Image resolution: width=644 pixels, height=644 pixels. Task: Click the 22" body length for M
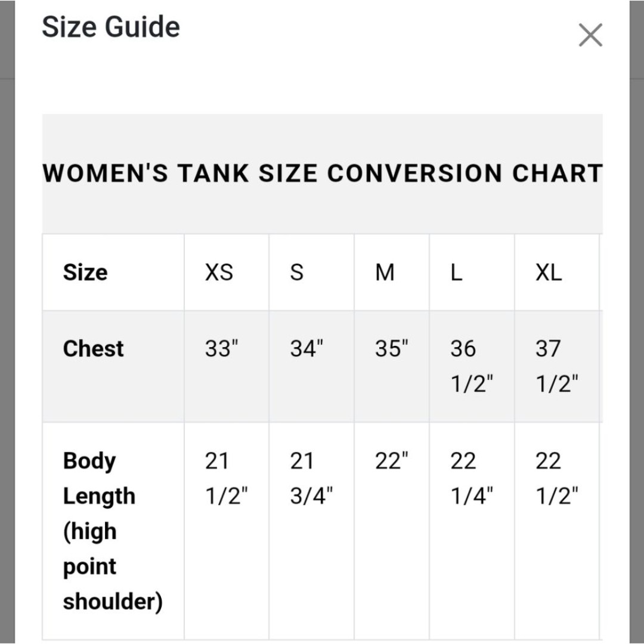coord(391,460)
